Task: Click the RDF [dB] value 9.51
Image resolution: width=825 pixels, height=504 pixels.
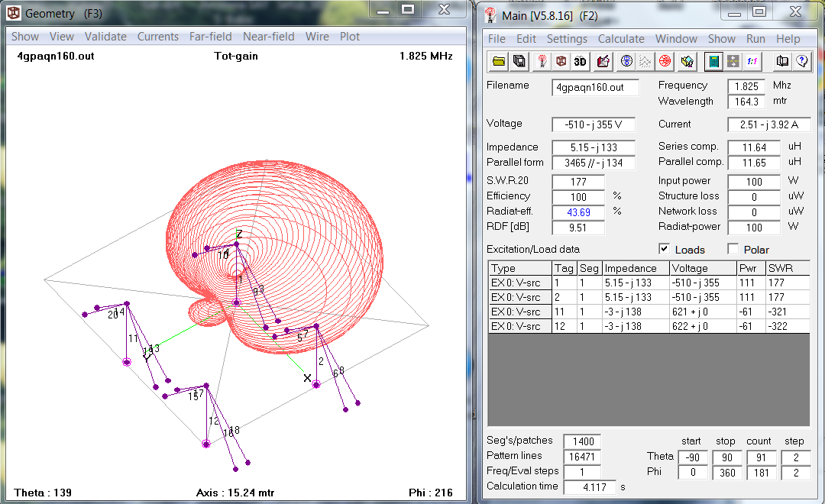Action: click(578, 228)
